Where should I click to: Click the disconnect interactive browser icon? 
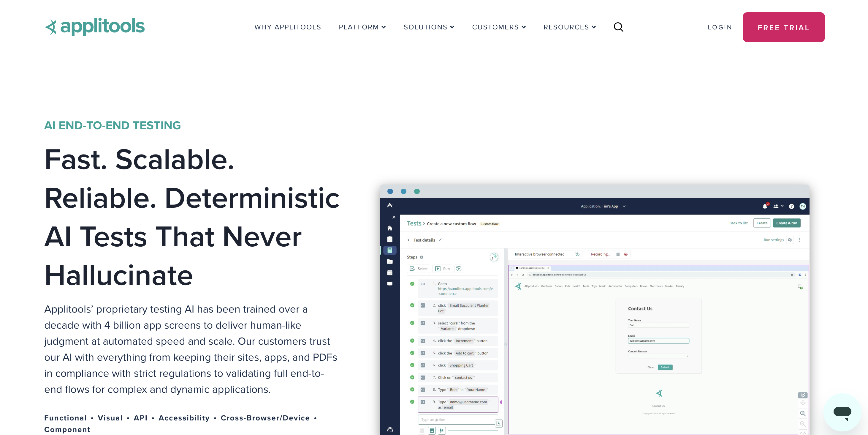[577, 254]
